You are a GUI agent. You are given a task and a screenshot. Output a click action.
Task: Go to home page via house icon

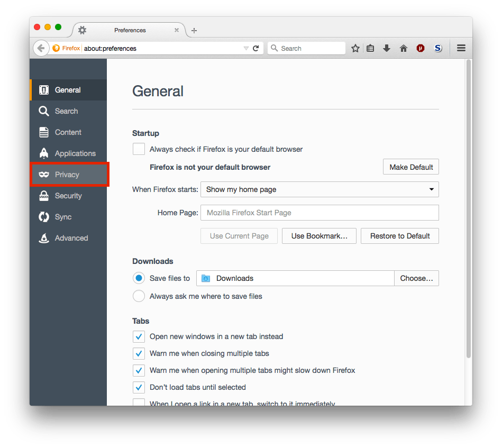point(404,48)
